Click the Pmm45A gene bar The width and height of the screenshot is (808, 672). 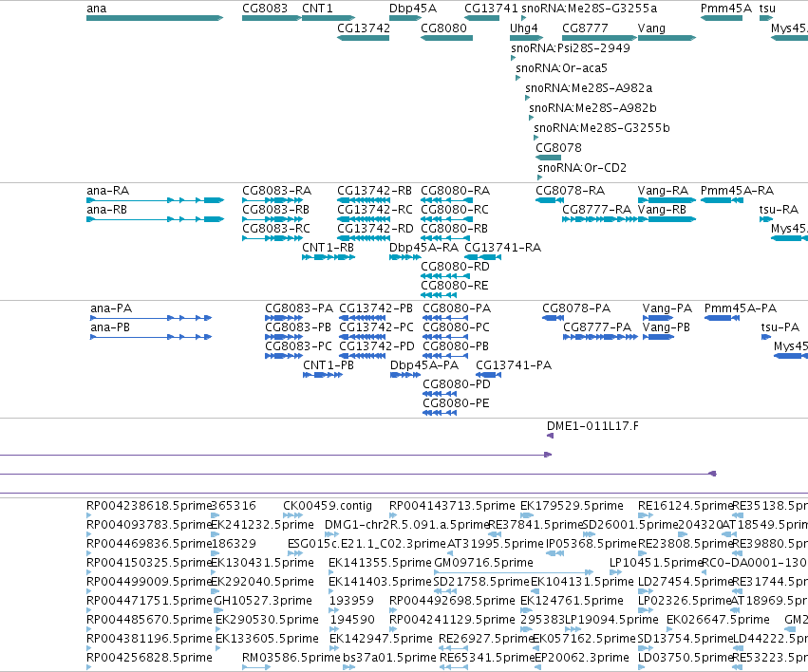[x=722, y=18]
